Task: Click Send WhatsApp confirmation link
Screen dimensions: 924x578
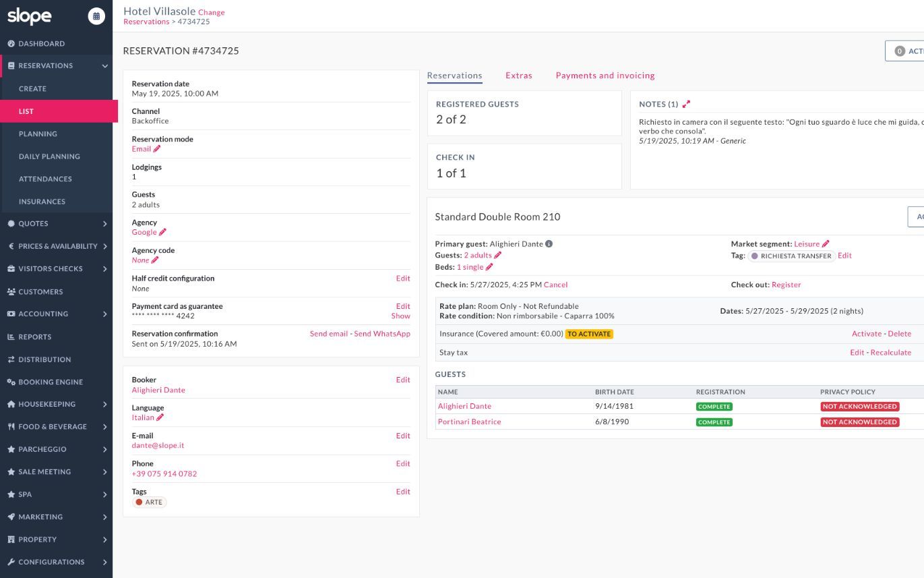Action: coord(382,334)
